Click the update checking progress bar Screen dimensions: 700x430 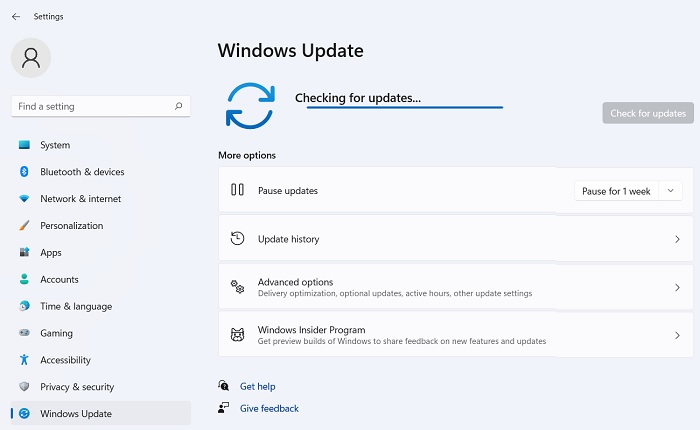[x=404, y=107]
